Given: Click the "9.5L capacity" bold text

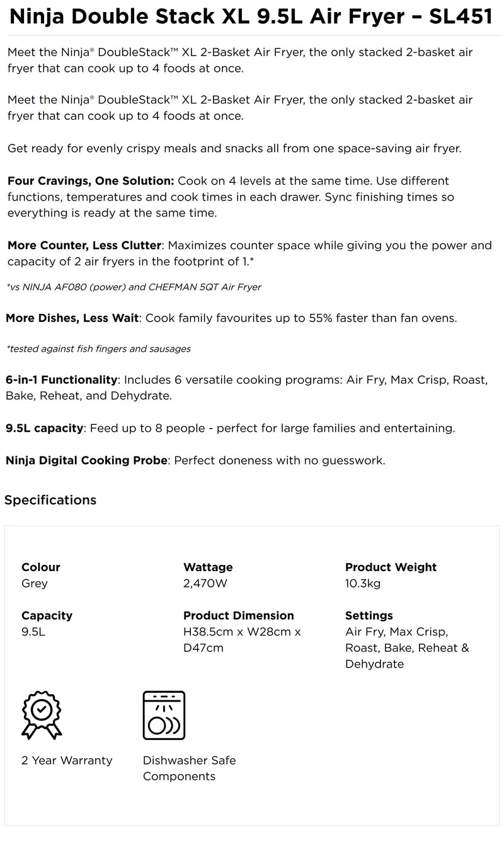Looking at the screenshot, I should [44, 428].
